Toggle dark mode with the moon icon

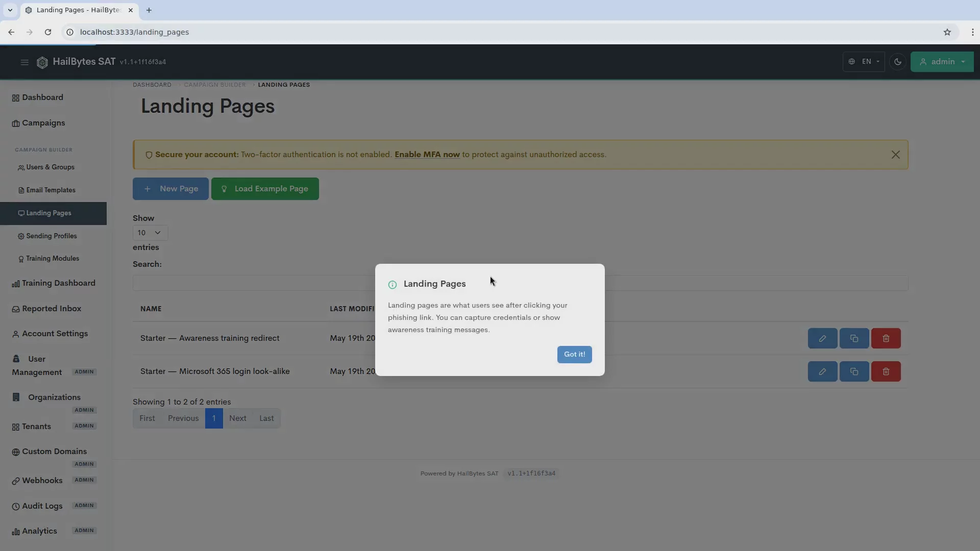click(x=898, y=62)
